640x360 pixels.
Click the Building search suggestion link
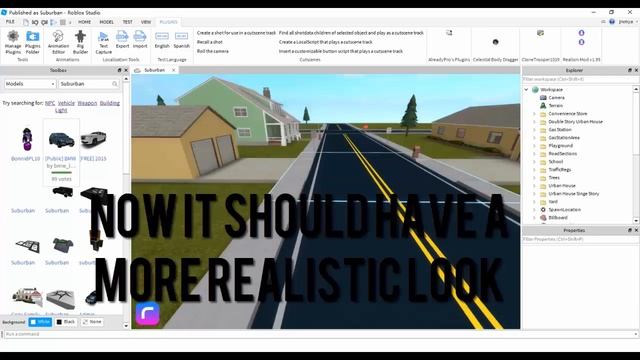click(x=110, y=103)
